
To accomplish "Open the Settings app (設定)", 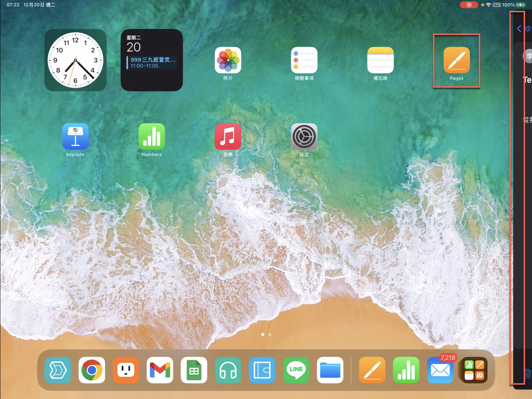I will click(x=304, y=136).
